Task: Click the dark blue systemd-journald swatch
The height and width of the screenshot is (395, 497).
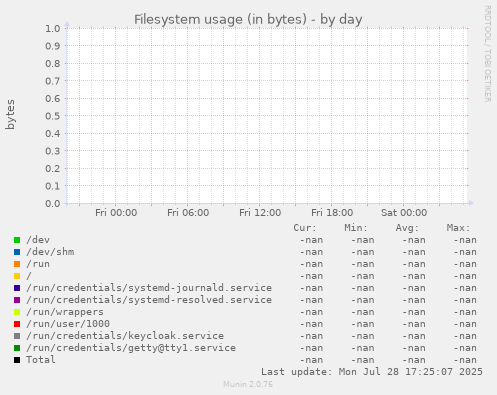Action: [17, 288]
